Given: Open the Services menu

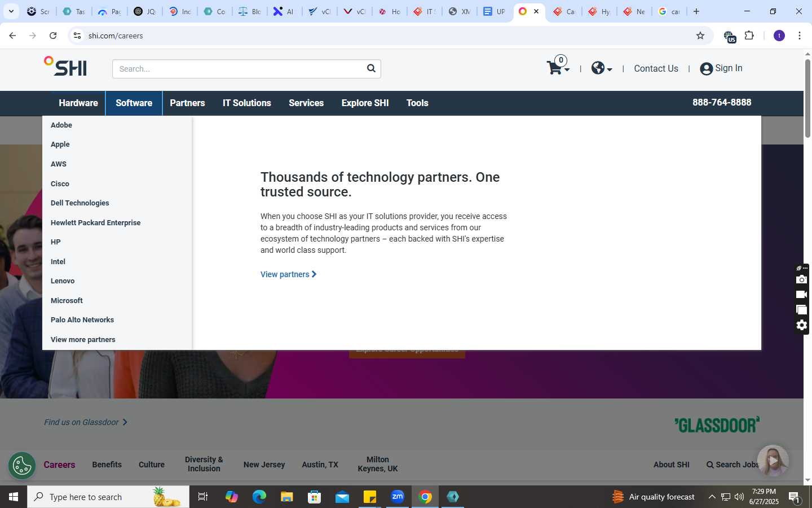Looking at the screenshot, I should click(x=306, y=103).
